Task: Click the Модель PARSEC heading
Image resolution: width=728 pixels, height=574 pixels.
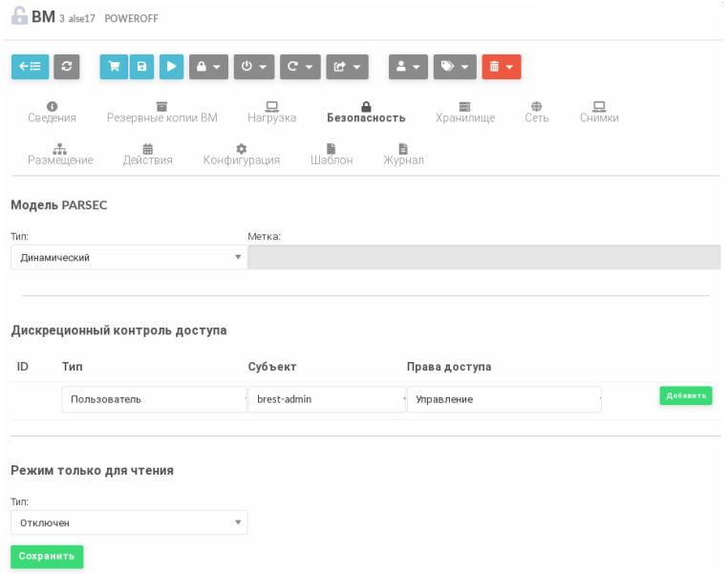Action: [59, 205]
